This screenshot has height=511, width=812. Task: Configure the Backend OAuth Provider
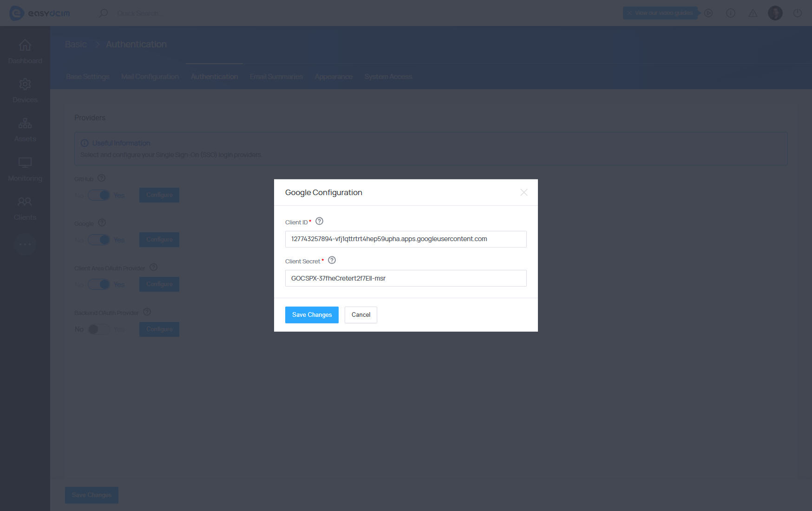[159, 329]
